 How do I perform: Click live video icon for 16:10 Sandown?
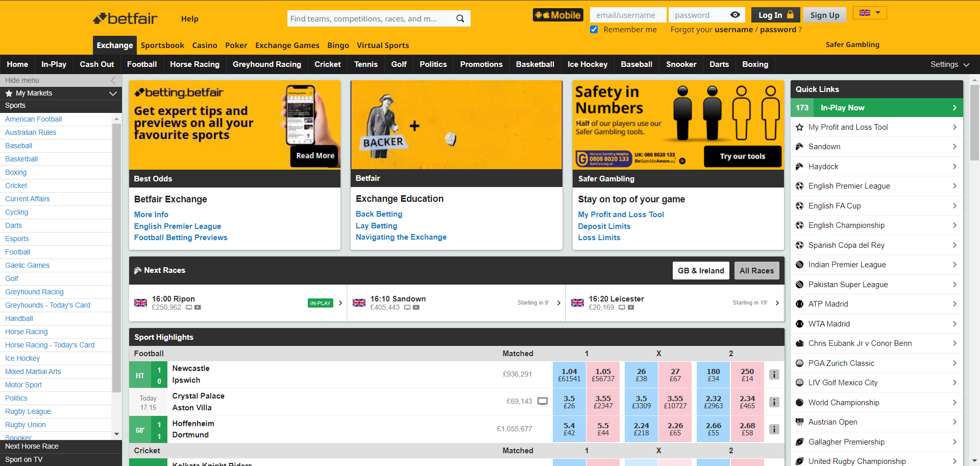click(x=416, y=308)
